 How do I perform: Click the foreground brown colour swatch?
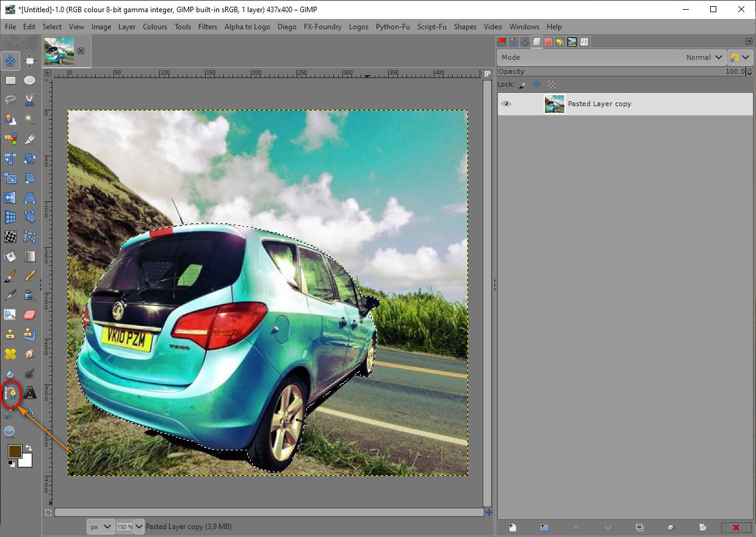[15, 452]
